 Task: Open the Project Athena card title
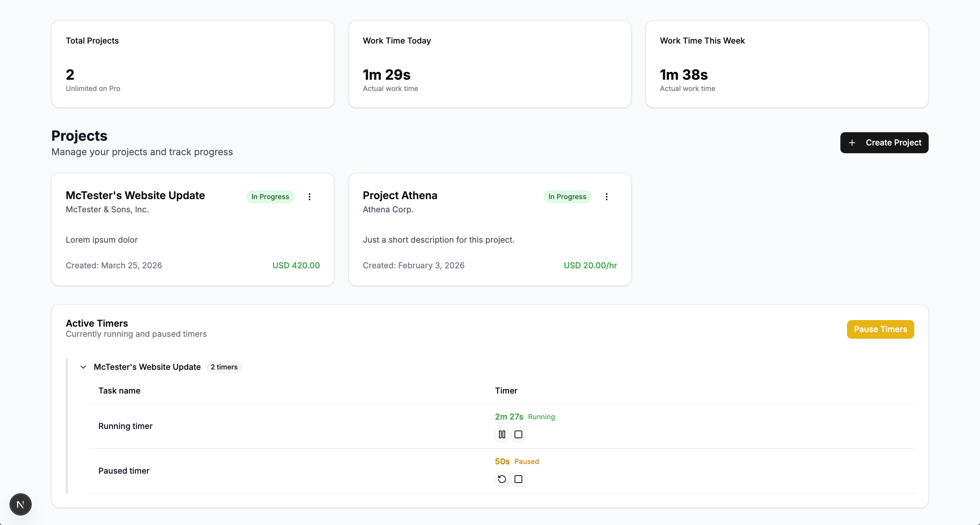pyautogui.click(x=400, y=196)
